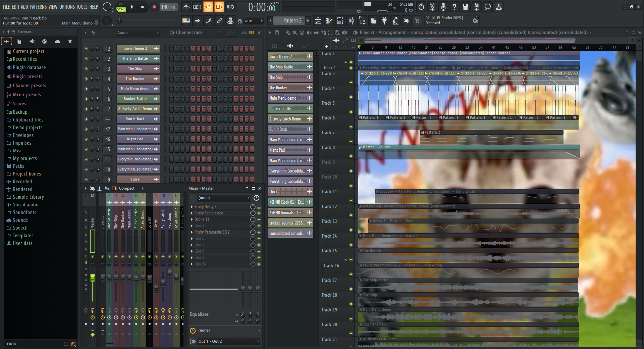Open the TOOLS menu
Image resolution: width=644 pixels, height=349 pixels.
(x=82, y=7)
